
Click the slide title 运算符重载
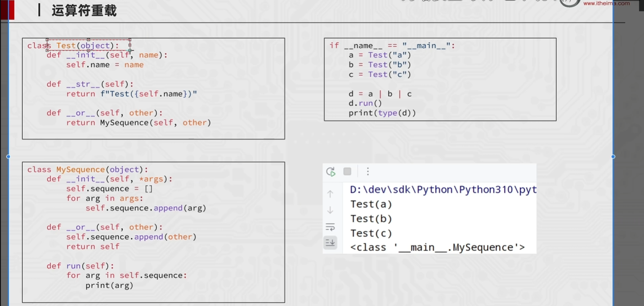[x=84, y=10]
